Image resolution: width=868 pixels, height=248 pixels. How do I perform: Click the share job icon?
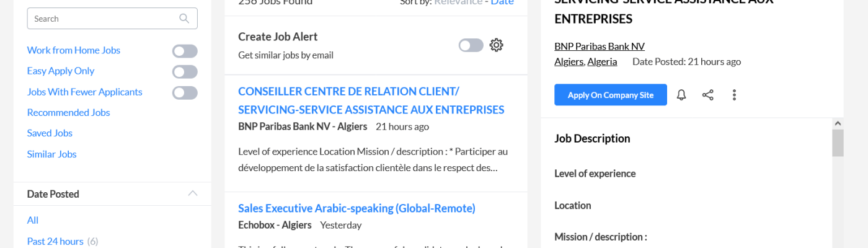click(x=708, y=95)
